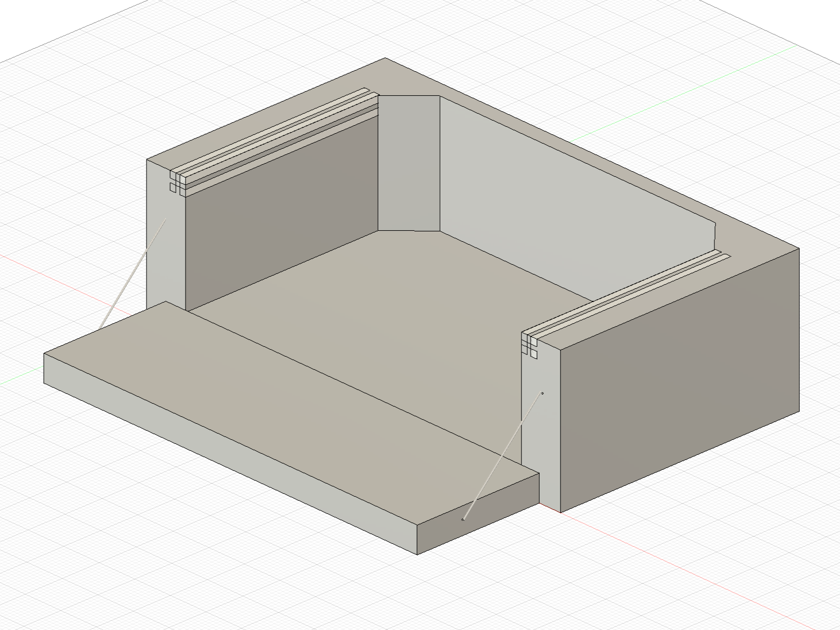This screenshot has height=630, width=840.
Task: Select the diagonal sketch line on the right pillar
Action: [x=502, y=457]
